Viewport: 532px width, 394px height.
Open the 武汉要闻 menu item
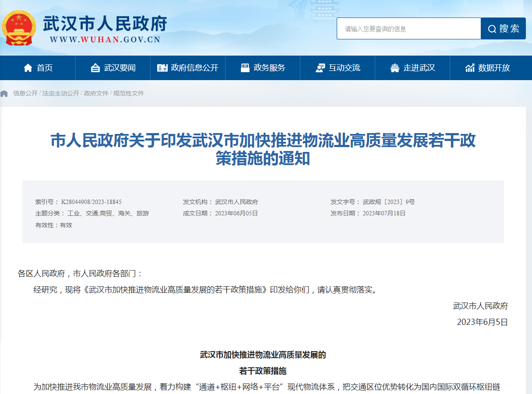pos(120,68)
